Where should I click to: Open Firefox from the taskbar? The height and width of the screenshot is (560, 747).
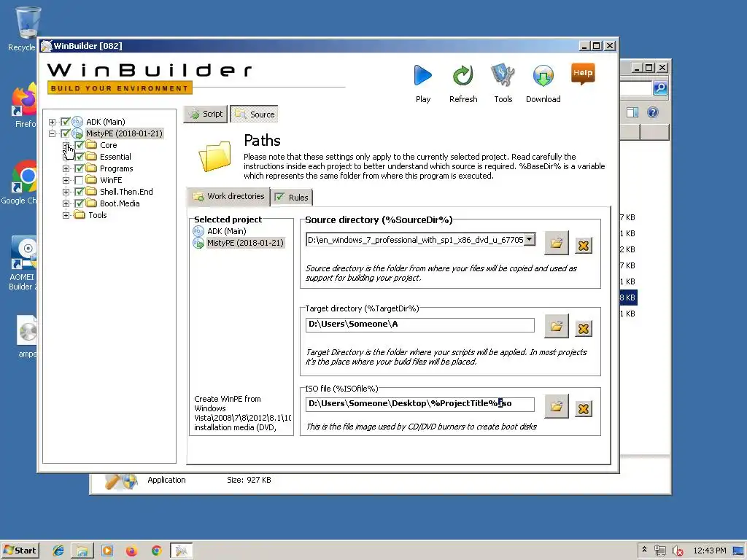coord(132,551)
